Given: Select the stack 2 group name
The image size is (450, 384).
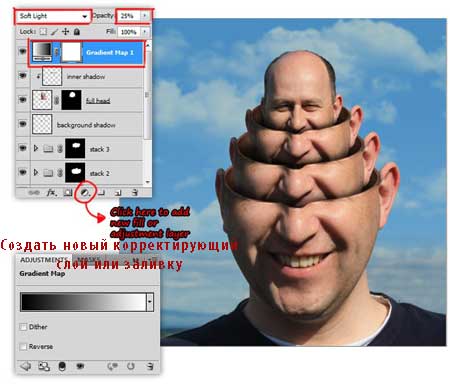Looking at the screenshot, I should tap(99, 174).
